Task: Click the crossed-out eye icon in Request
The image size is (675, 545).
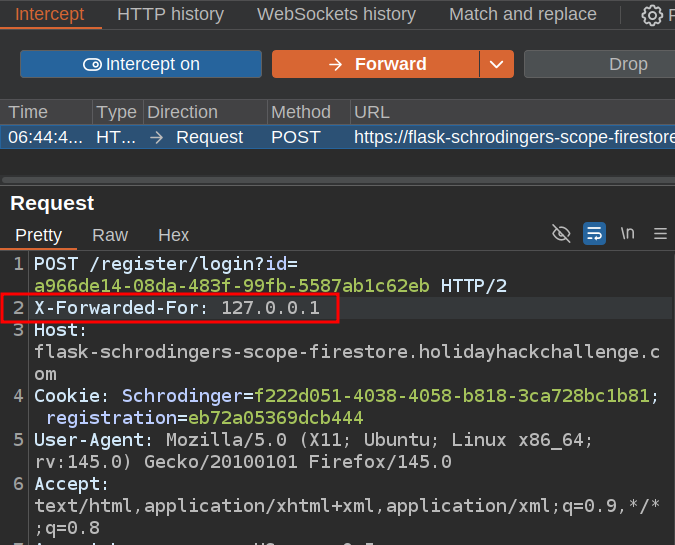Action: coord(561,234)
